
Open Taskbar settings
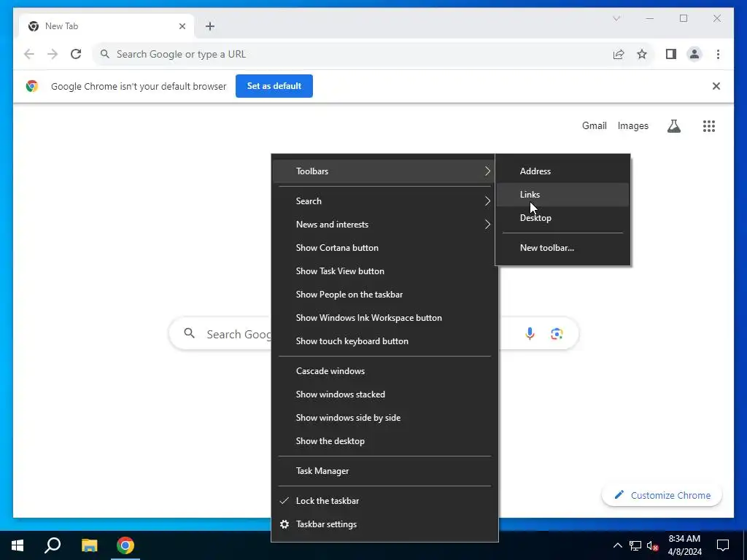(x=384, y=524)
